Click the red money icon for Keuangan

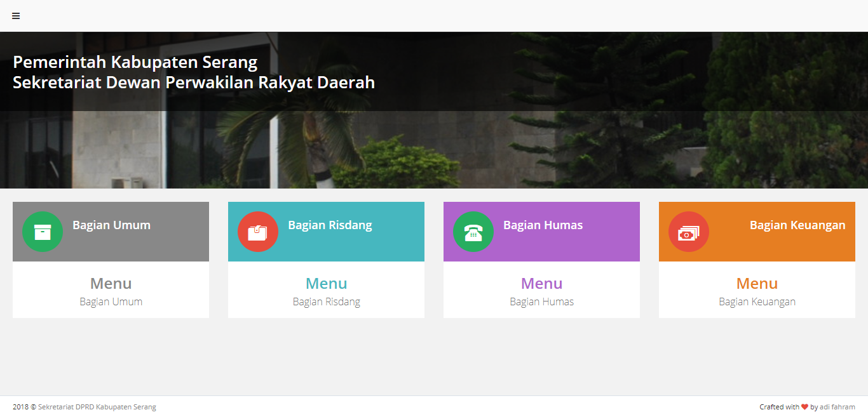click(689, 232)
